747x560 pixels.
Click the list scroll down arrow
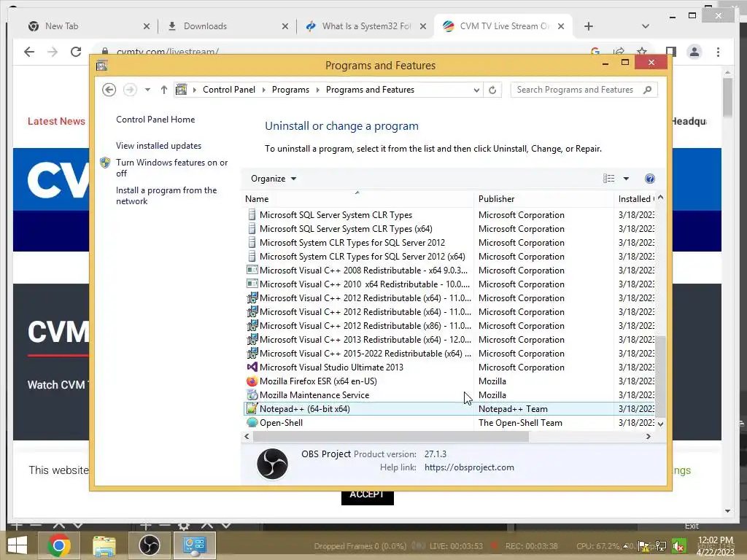tap(660, 424)
